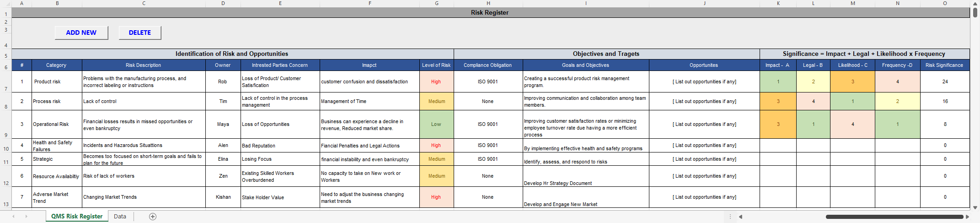
Task: Click the ADD NEW button
Action: (81, 33)
